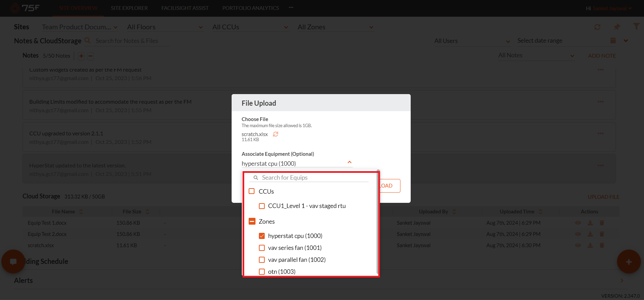The image size is (644, 300).
Task: Click the minus collapse-all notes icon
Action: [90, 56]
